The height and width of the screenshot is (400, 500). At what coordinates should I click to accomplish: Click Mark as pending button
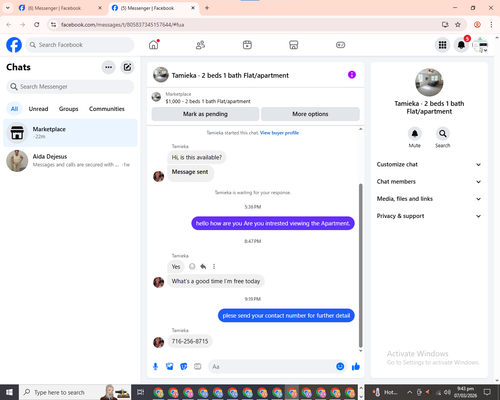pos(205,114)
